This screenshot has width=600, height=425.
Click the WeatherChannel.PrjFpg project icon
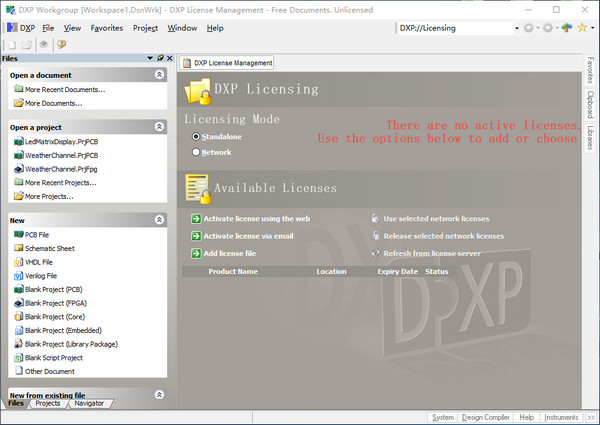pyautogui.click(x=18, y=169)
